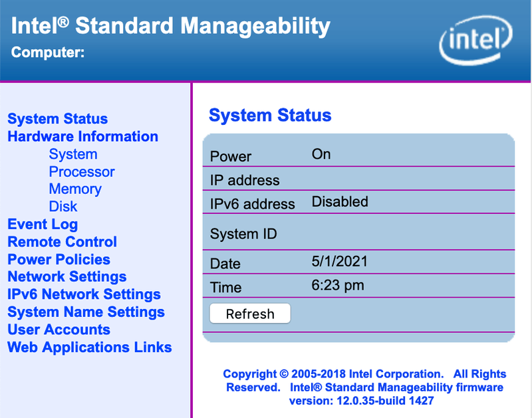Click the System Status heading
The image size is (532, 418).
(270, 115)
